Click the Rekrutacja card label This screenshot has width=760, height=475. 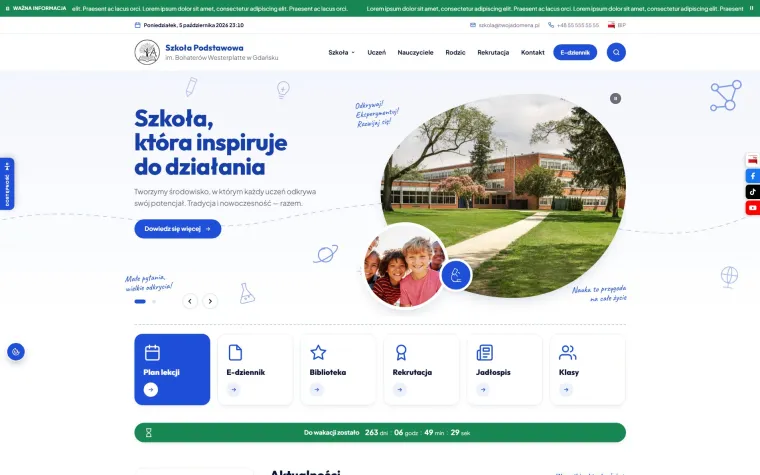tap(412, 372)
